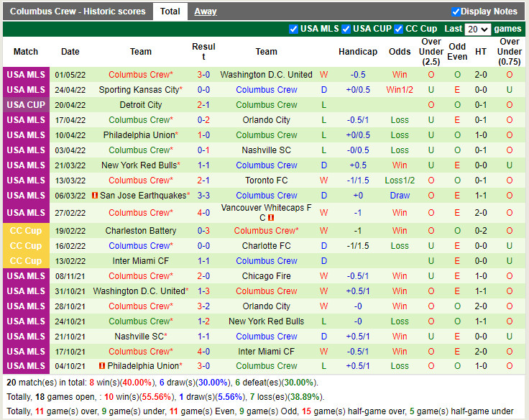Screen dimensions: 529x420
Task: Open 3-3 result against San Jose Earthquakes
Action: point(203,196)
